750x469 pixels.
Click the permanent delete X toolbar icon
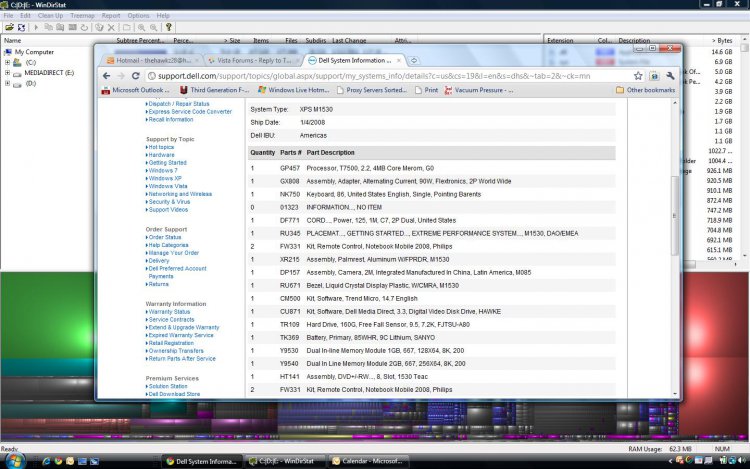(x=111, y=28)
